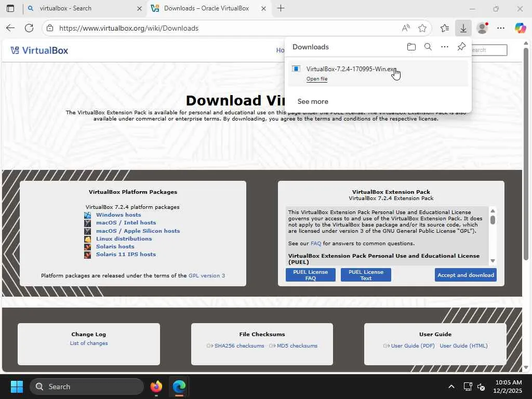The width and height of the screenshot is (532, 399).
Task: Open Windows Start menu
Action: 17,387
